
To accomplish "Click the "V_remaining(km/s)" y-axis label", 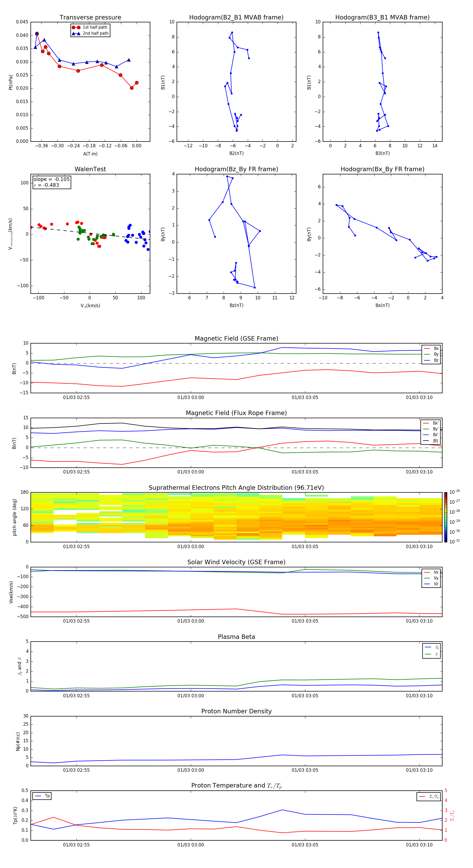I will pyautogui.click(x=11, y=234).
